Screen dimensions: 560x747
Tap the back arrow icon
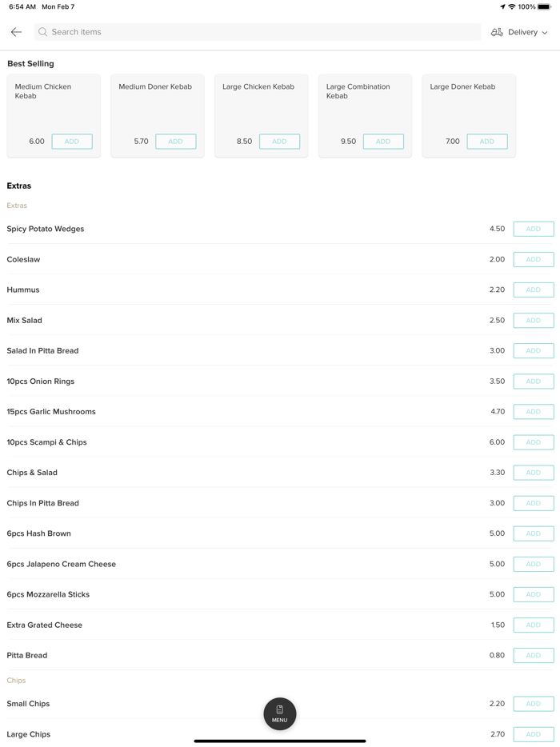[16, 32]
